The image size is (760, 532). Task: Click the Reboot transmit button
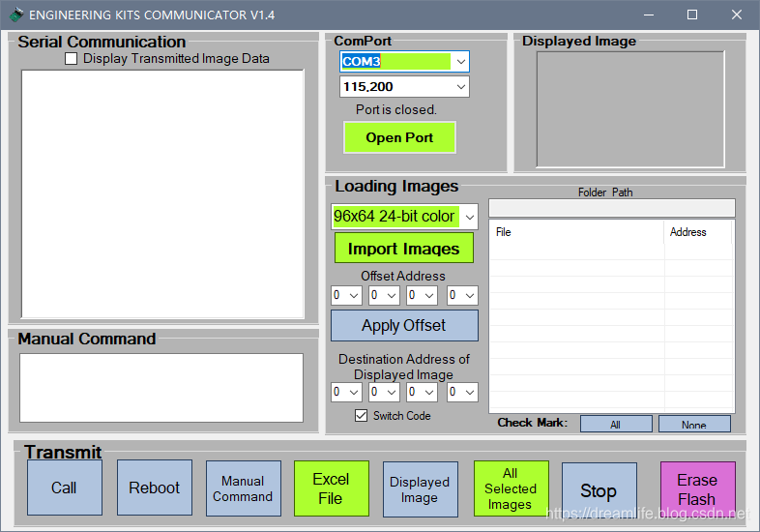coord(154,488)
